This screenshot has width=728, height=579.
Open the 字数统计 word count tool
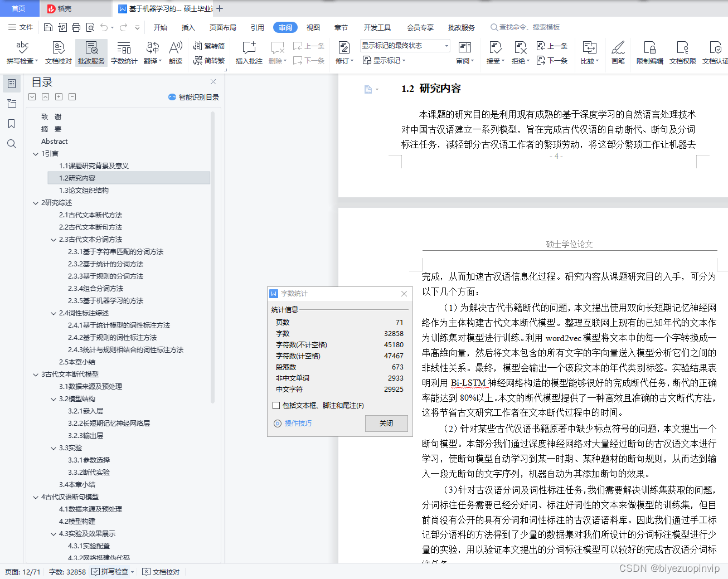tap(124, 52)
